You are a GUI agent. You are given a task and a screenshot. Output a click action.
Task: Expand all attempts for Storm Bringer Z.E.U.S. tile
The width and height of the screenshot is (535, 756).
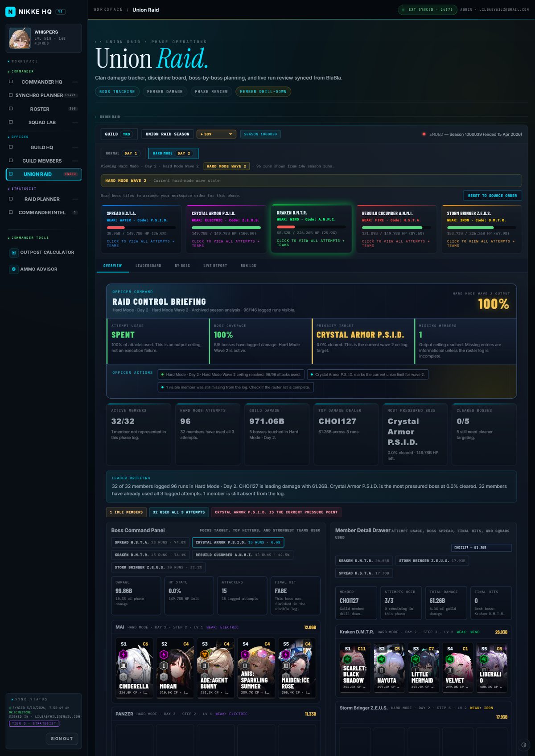tap(481, 243)
